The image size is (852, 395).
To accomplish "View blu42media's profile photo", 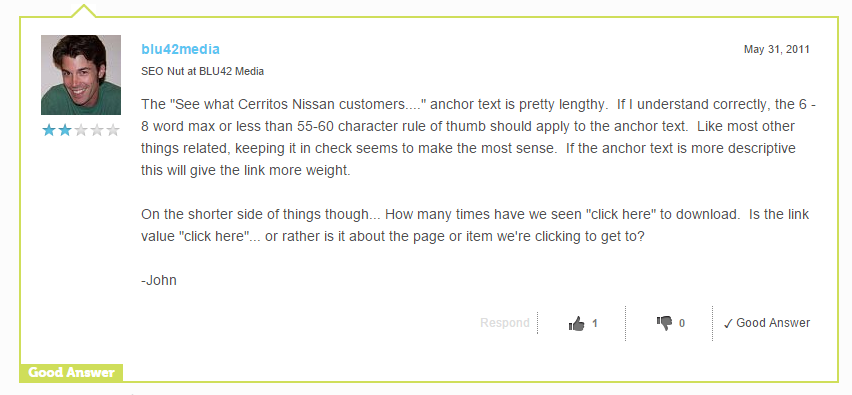I will [x=81, y=75].
